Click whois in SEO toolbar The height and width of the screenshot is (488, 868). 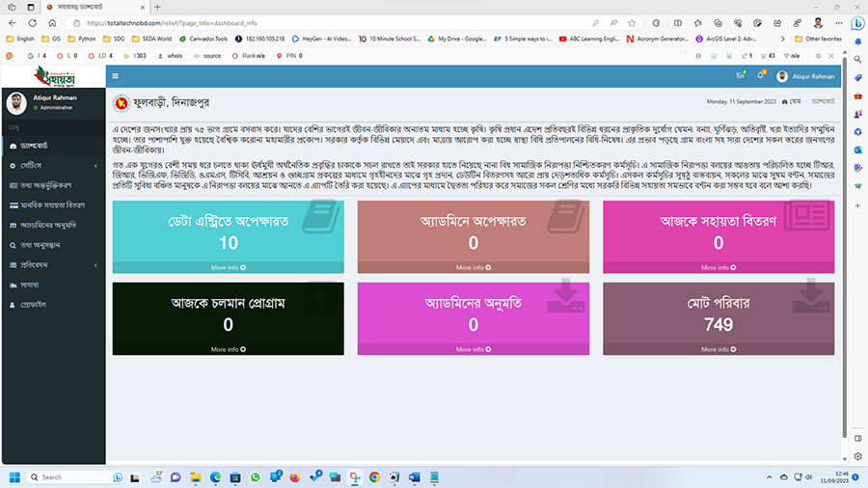170,56
